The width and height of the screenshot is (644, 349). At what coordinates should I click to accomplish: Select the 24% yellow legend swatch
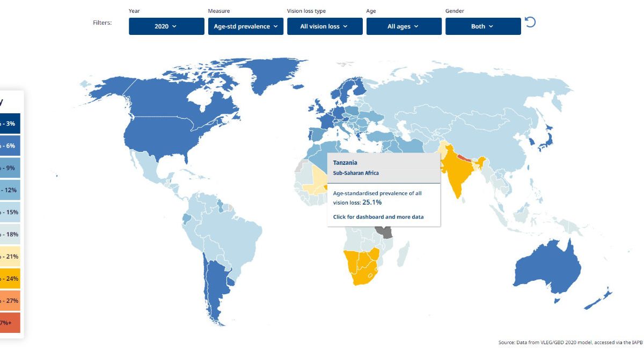10,279
